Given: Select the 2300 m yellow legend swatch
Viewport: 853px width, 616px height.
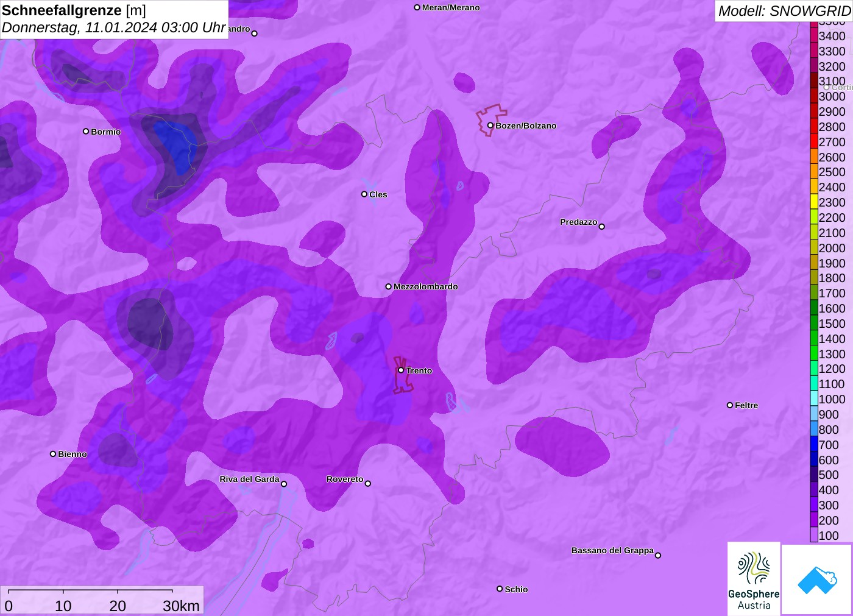Looking at the screenshot, I should (x=814, y=202).
